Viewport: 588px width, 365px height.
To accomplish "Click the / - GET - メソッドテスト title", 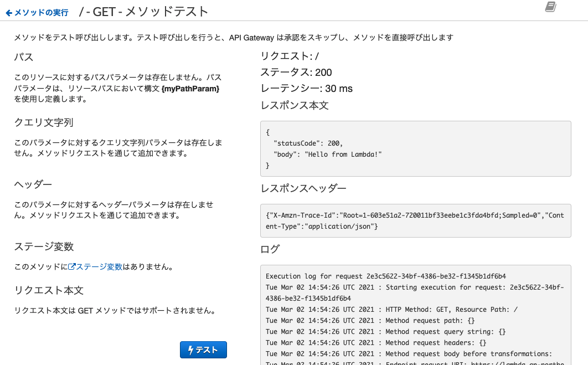I will (x=143, y=12).
